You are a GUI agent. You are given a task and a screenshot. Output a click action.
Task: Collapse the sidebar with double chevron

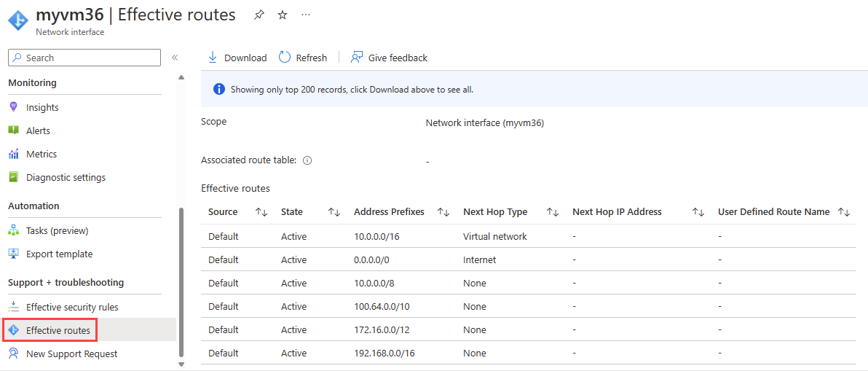tap(175, 58)
